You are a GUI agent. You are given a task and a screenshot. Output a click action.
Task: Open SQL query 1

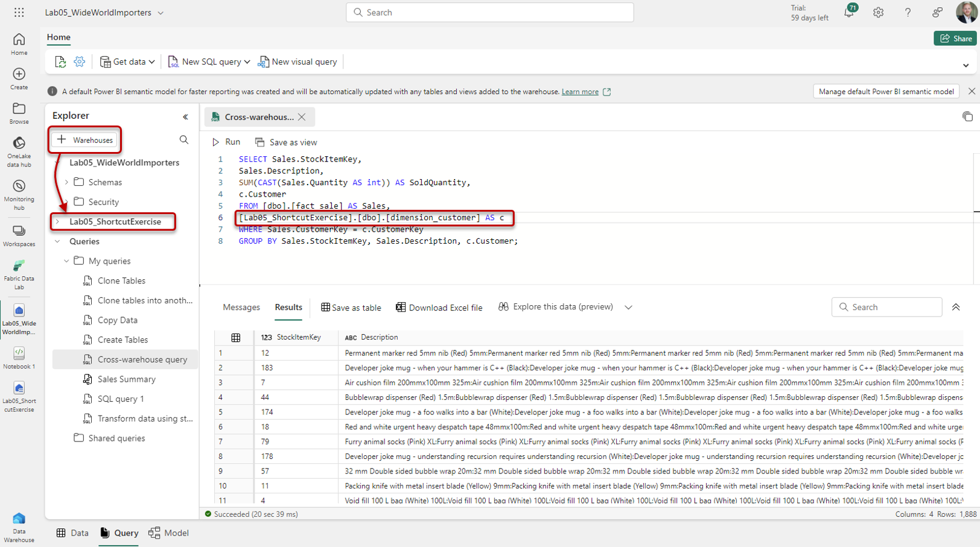[x=121, y=399]
